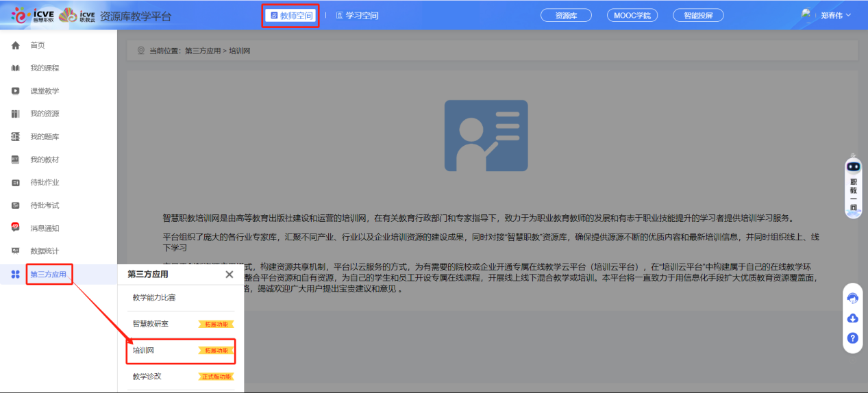Image resolution: width=868 pixels, height=393 pixels.
Task: Click 资源库教学平台 title text
Action: (136, 16)
